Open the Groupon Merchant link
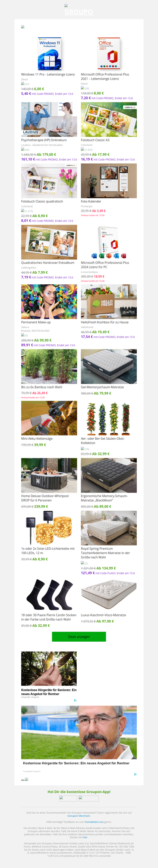The image size is (158, 868). [79, 816]
